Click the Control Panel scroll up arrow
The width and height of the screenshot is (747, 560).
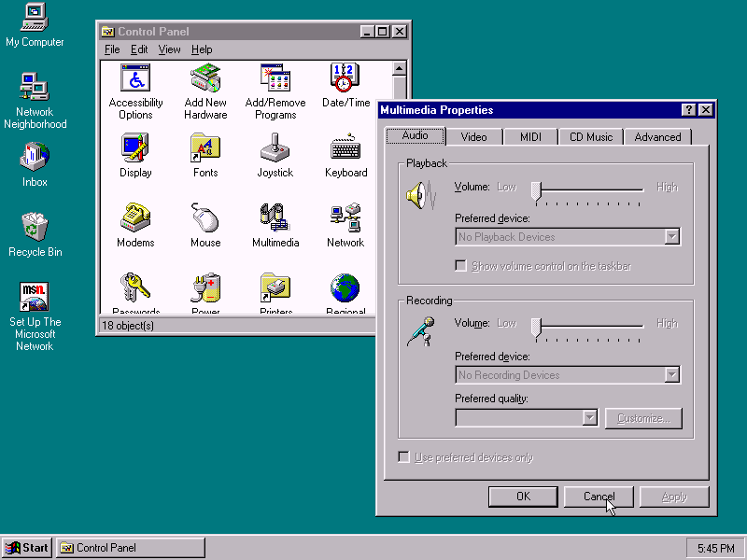point(400,68)
